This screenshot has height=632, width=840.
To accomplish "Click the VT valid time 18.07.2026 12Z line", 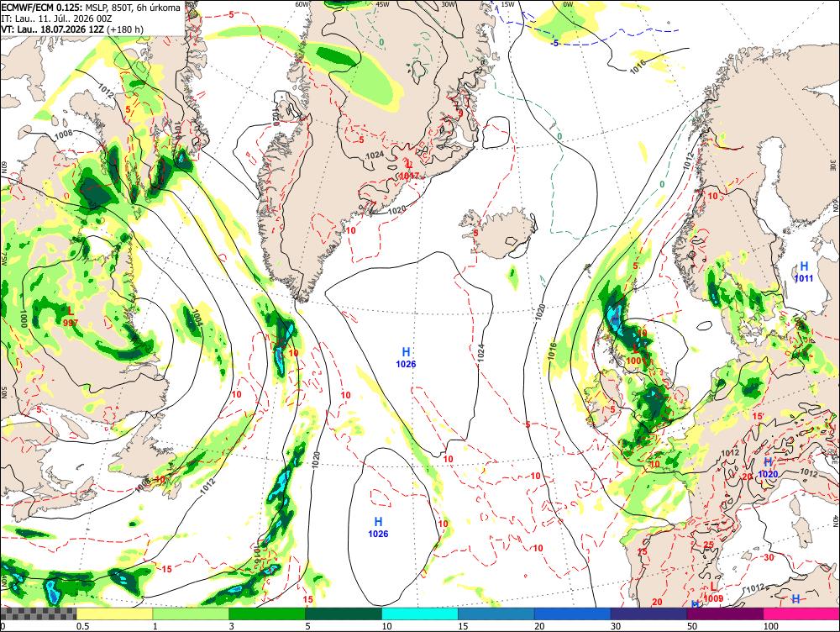I will point(72,29).
